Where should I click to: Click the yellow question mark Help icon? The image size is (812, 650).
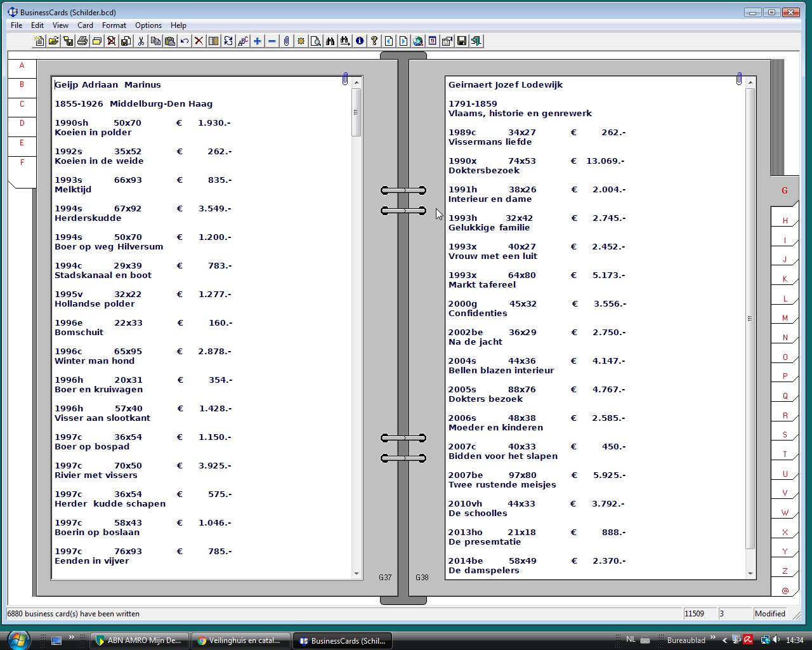pos(374,41)
